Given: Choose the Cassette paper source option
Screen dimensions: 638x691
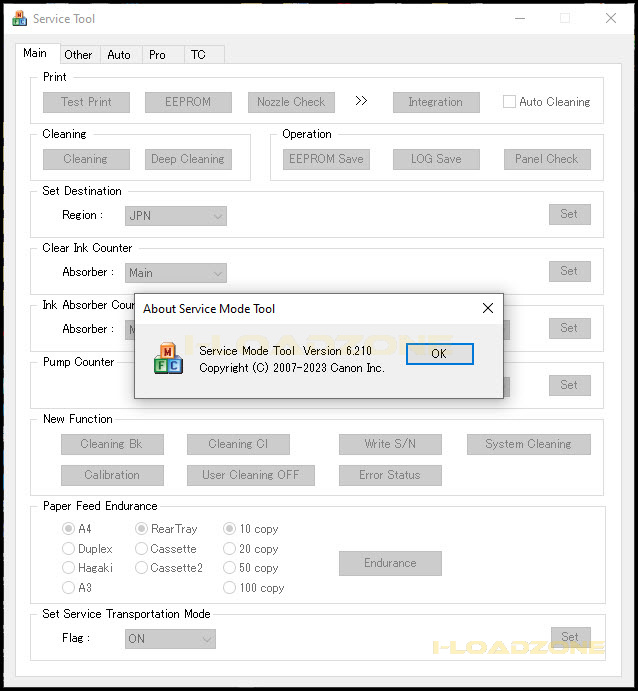Looking at the screenshot, I should (x=141, y=549).
